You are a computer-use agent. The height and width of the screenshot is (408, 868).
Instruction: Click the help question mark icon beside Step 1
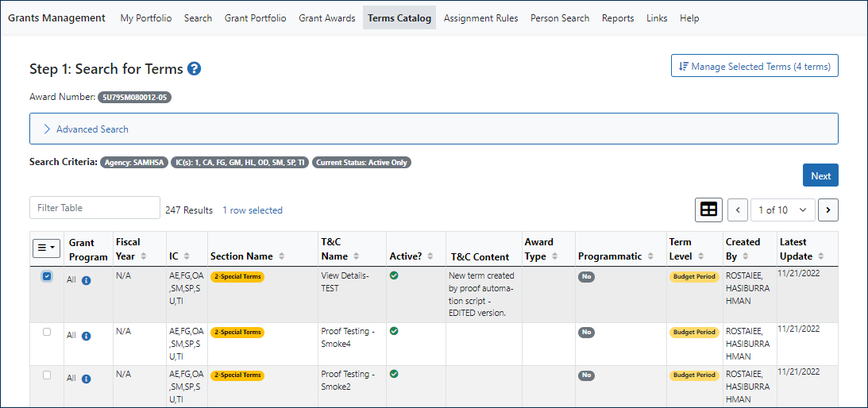(x=195, y=69)
